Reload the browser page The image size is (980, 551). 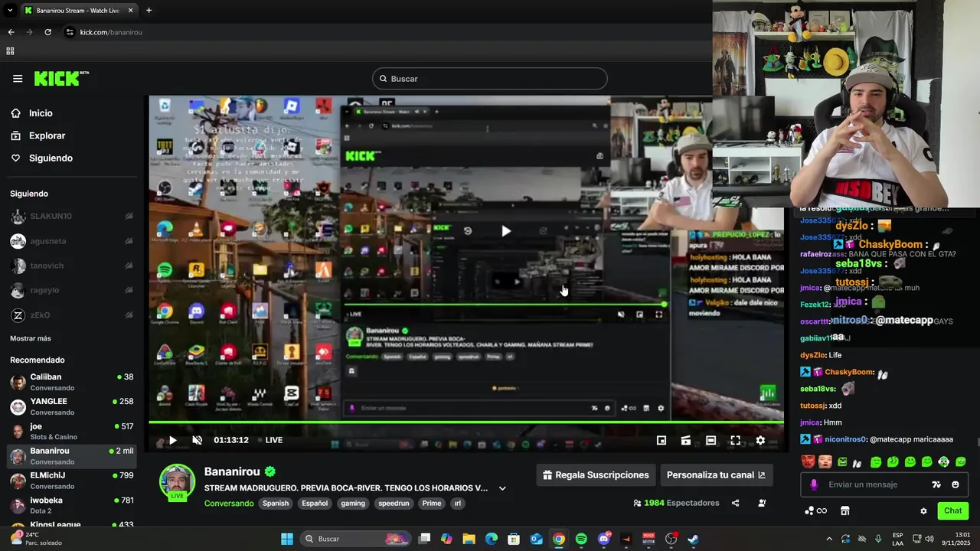(x=47, y=32)
